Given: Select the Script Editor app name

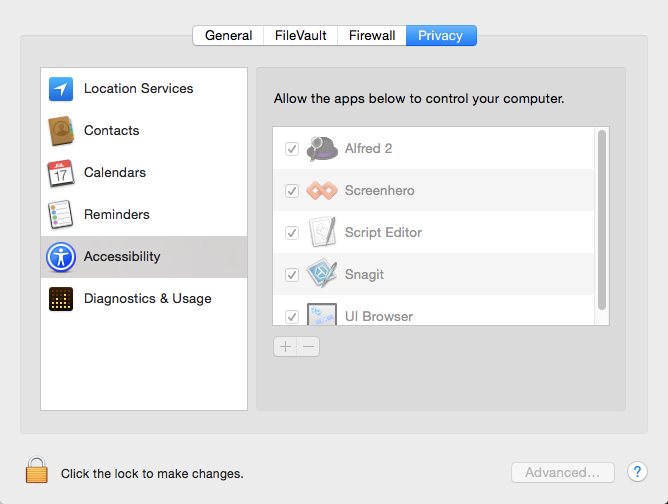Looking at the screenshot, I should (x=383, y=233).
